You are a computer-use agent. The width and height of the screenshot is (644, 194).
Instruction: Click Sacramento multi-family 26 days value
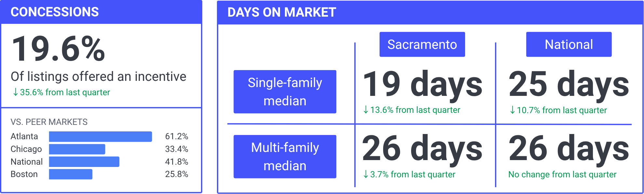(422, 149)
